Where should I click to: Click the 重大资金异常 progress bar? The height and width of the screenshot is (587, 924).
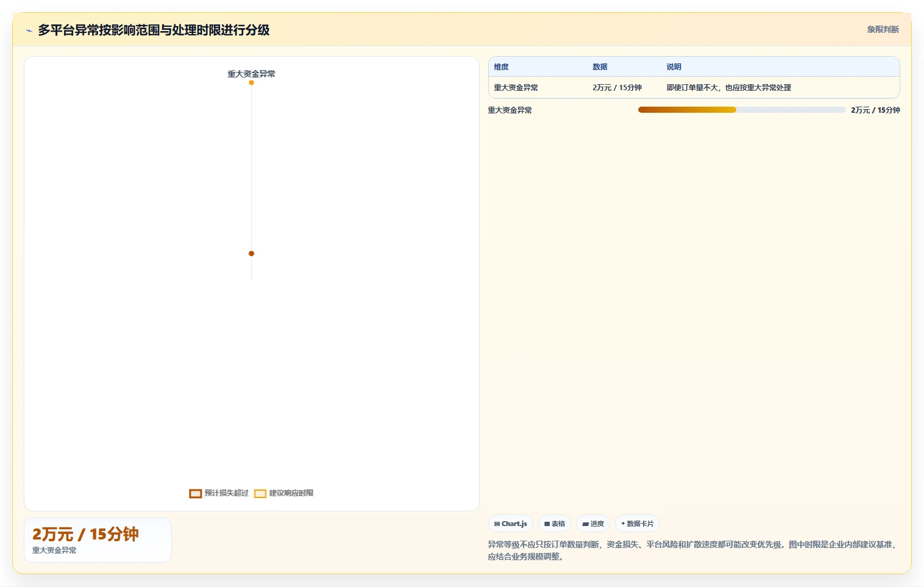coord(742,110)
